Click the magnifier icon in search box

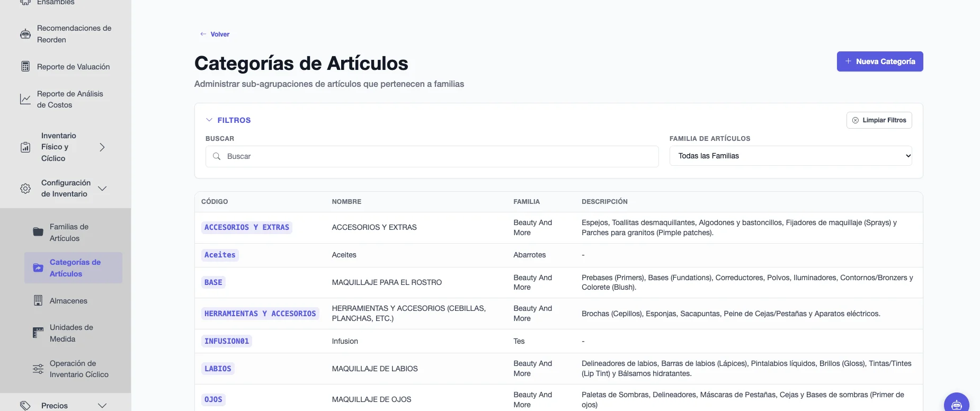(217, 156)
